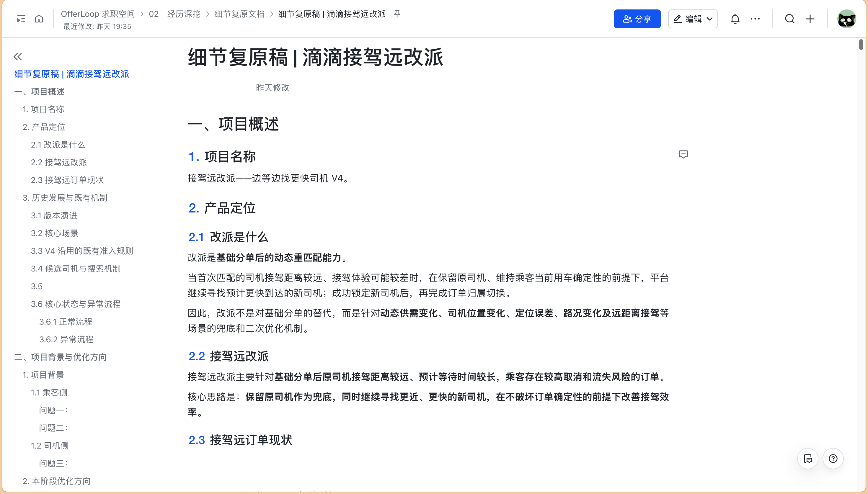Go to home via house icon

(x=39, y=19)
